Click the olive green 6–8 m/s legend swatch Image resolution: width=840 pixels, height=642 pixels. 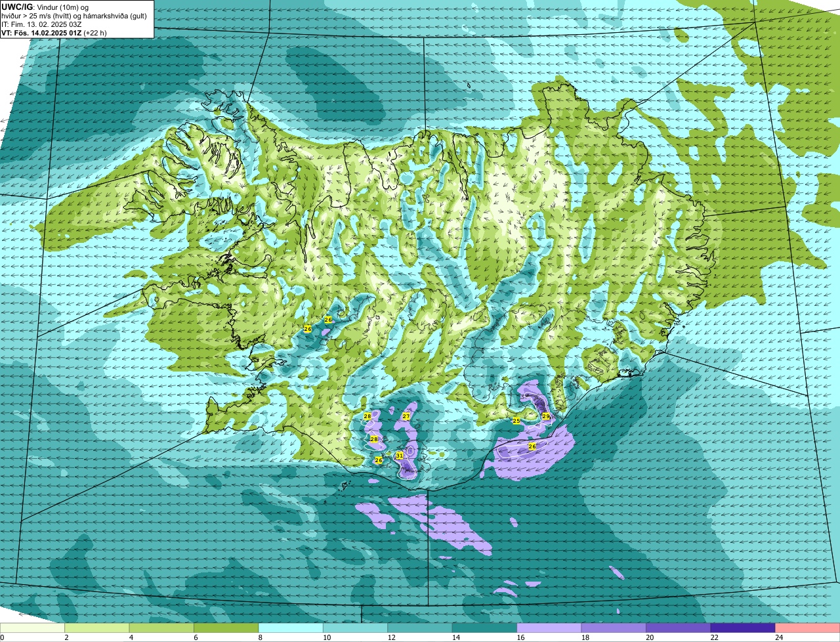click(226, 628)
